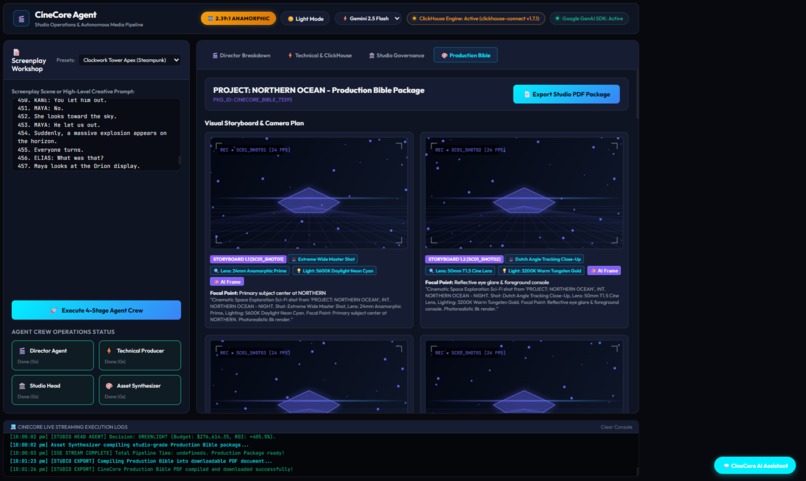The width and height of the screenshot is (806, 481).
Task: Open the SC01_SHOT02 storyboard frame thumbnail
Action: 524,193
